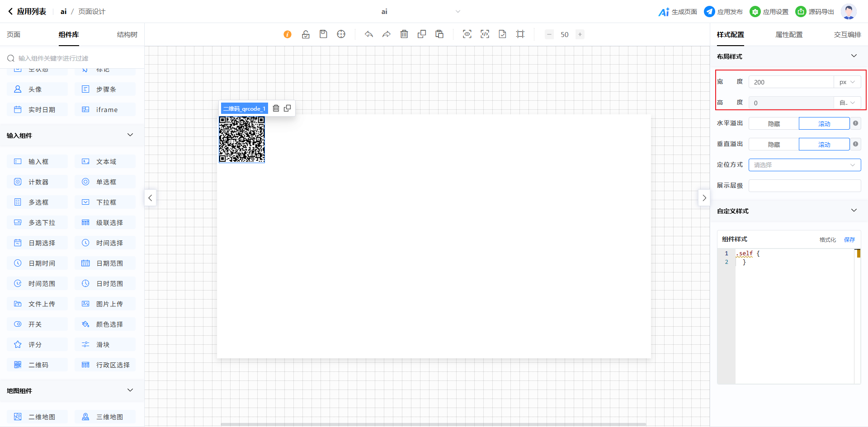The height and width of the screenshot is (427, 868).
Task: Collapse the 输入组件 section
Action: click(130, 135)
